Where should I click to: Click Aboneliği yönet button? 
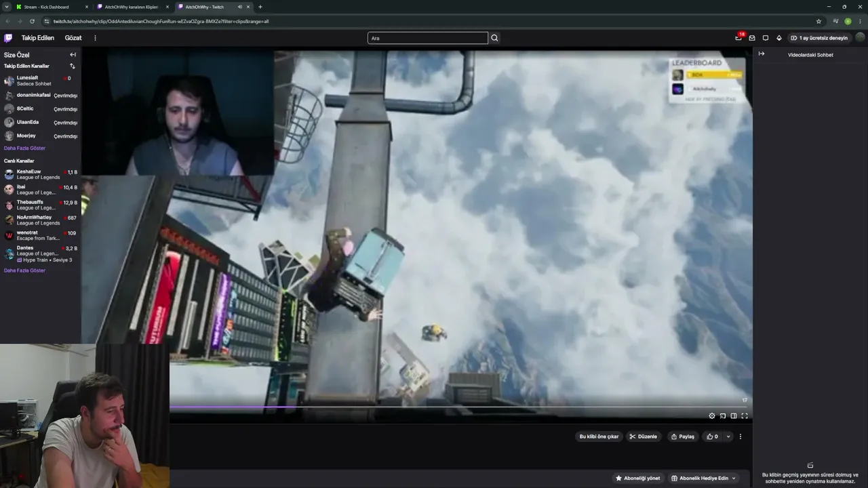click(637, 478)
